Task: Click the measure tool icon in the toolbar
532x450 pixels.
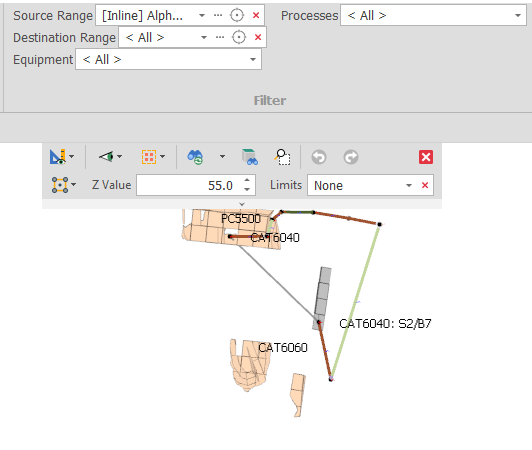Action: (x=58, y=157)
